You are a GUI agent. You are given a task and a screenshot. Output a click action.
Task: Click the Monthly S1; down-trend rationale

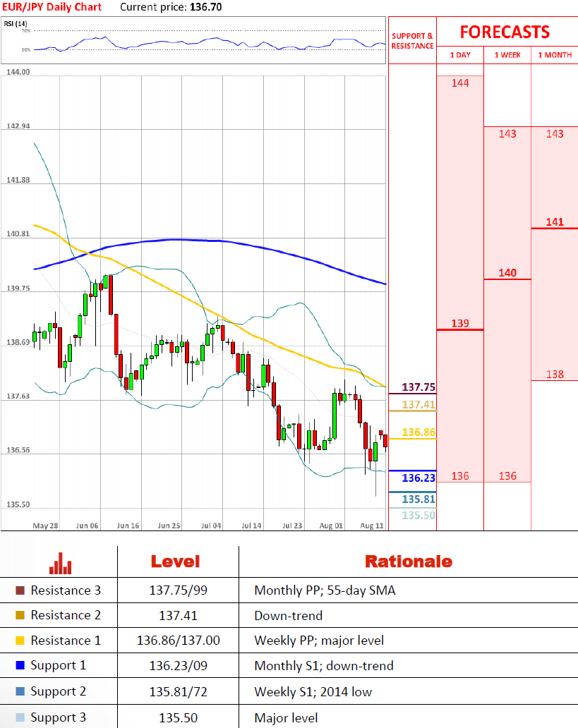tap(324, 666)
